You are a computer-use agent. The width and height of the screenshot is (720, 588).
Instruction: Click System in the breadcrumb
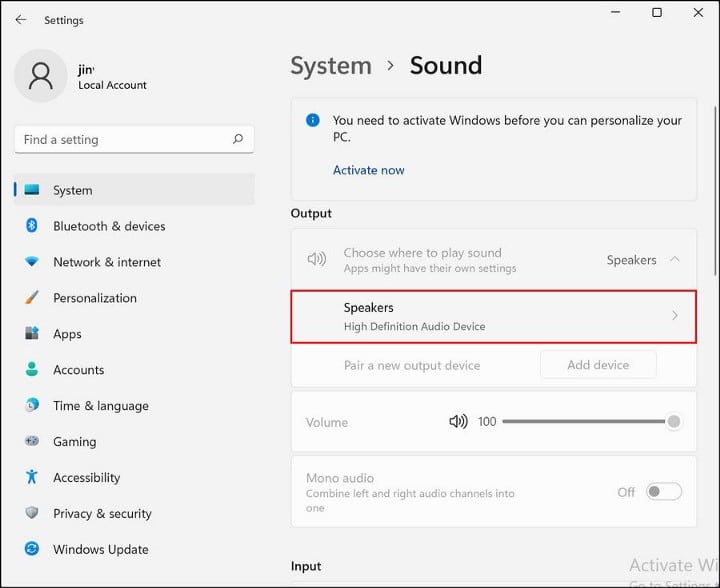(x=331, y=66)
